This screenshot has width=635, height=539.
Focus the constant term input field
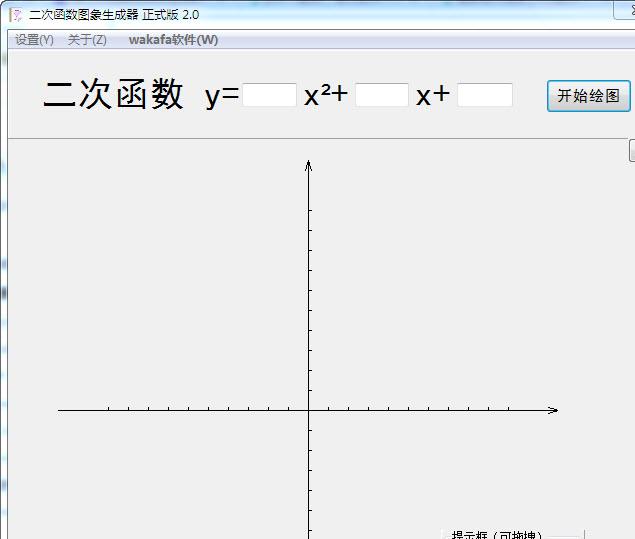click(x=485, y=95)
